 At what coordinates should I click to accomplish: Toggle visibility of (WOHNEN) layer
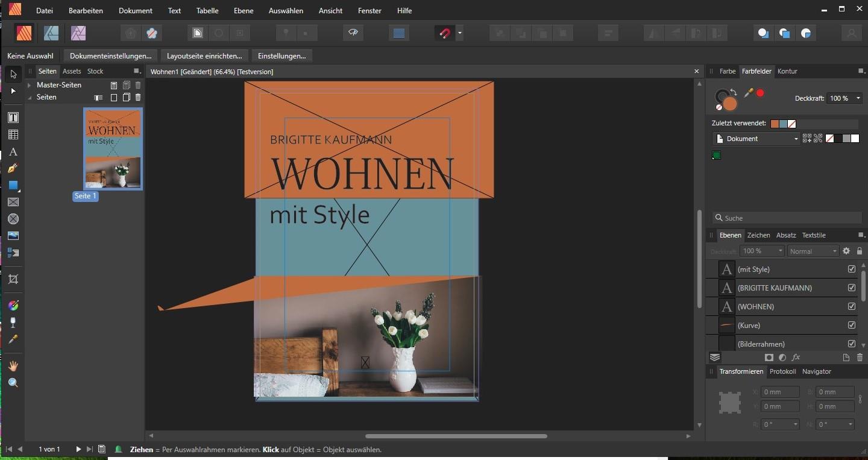point(852,307)
